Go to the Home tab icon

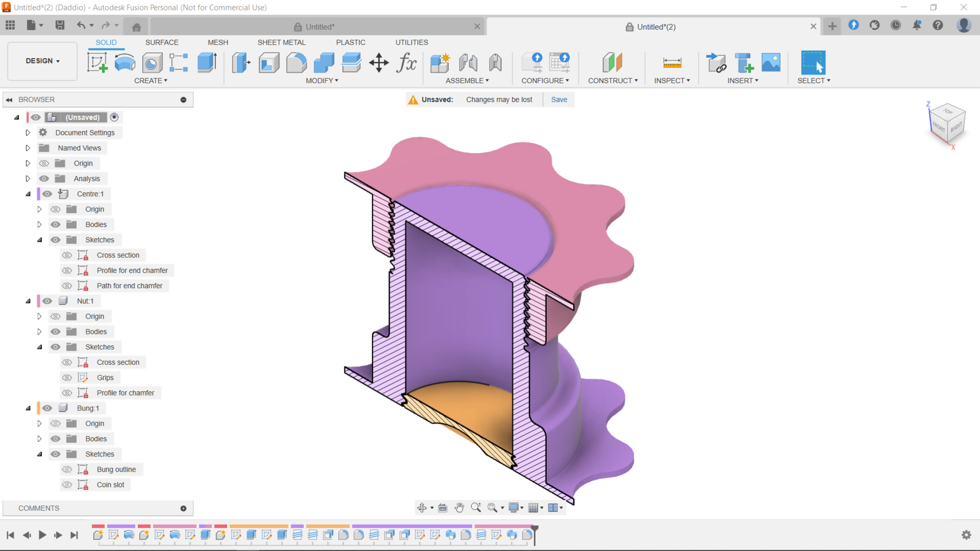pos(137,26)
